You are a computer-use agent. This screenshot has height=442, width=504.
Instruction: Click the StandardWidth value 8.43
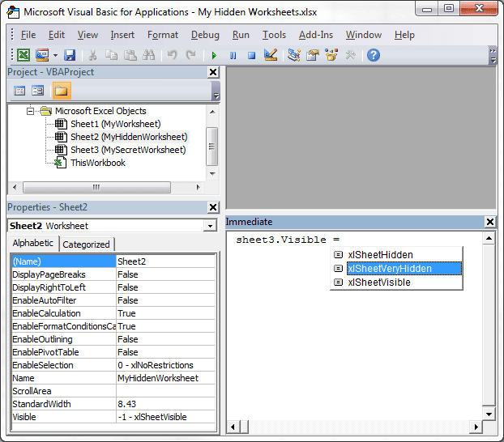click(x=165, y=404)
